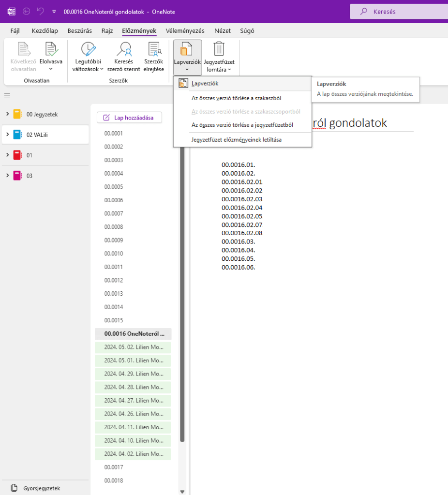The height and width of the screenshot is (495, 448).
Task: Open Jegyzetfüzet lomtára recycle bin
Action: click(219, 50)
